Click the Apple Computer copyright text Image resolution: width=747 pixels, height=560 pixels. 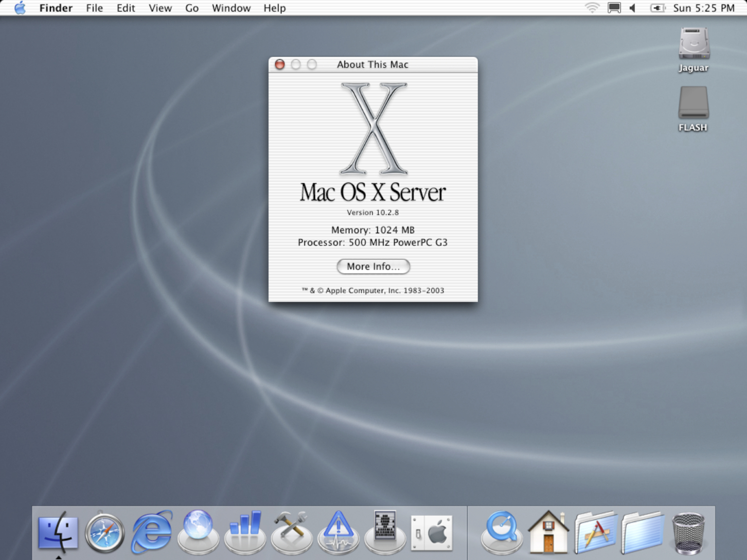[373, 290]
